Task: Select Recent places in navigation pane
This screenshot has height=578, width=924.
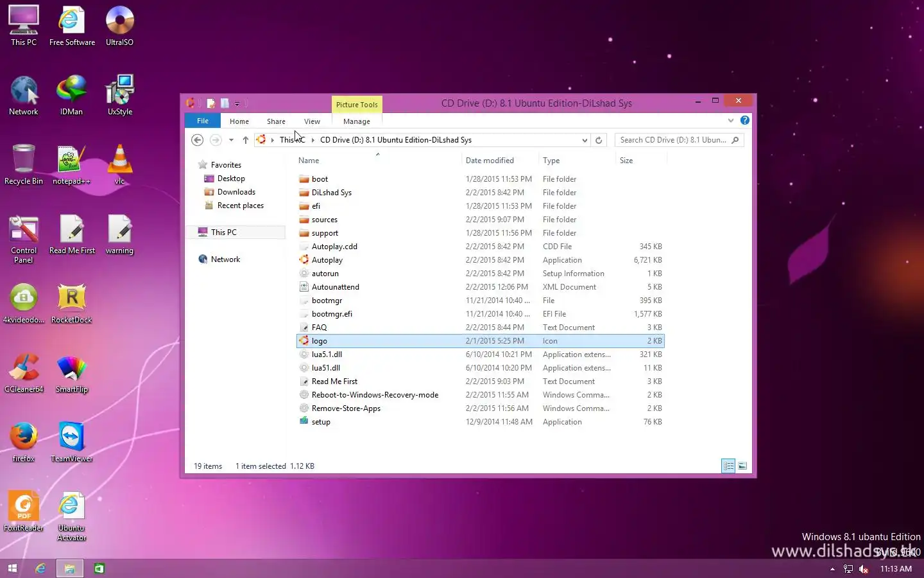Action: tap(240, 206)
